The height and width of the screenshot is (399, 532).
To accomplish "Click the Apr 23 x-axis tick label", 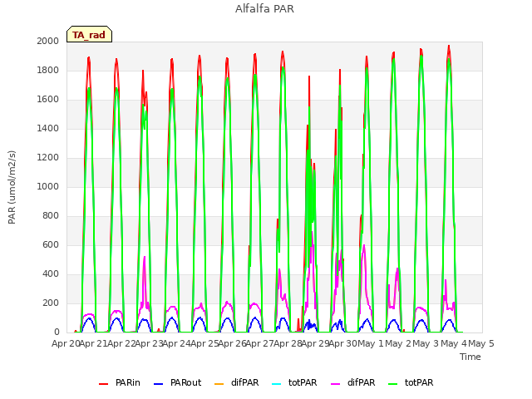I will point(149,343).
